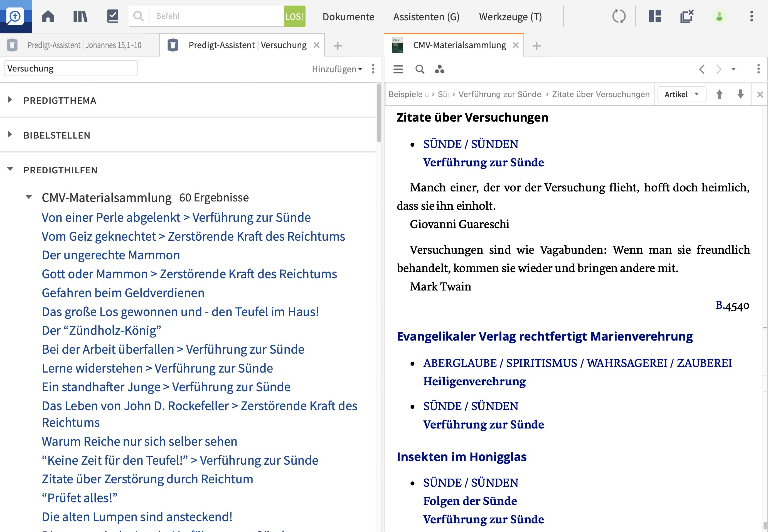Collapse the CMV-Materialsammlung results list

[29, 197]
